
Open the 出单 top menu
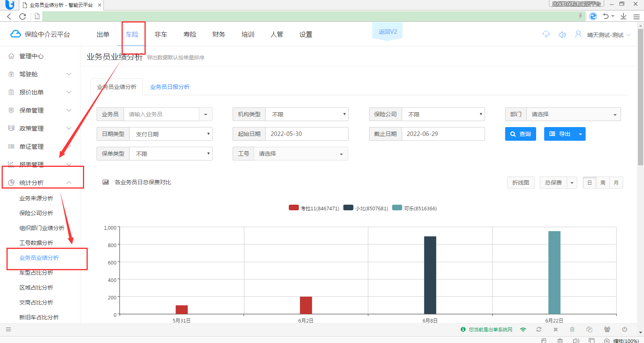click(103, 35)
